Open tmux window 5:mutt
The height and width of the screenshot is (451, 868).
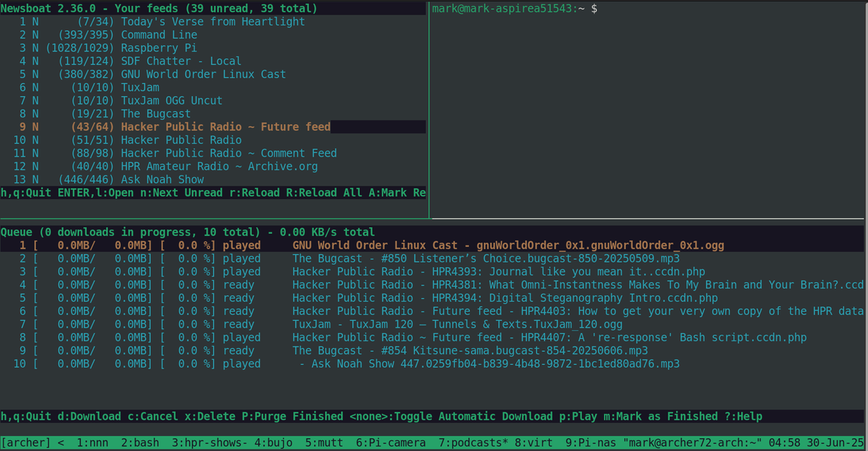[324, 443]
